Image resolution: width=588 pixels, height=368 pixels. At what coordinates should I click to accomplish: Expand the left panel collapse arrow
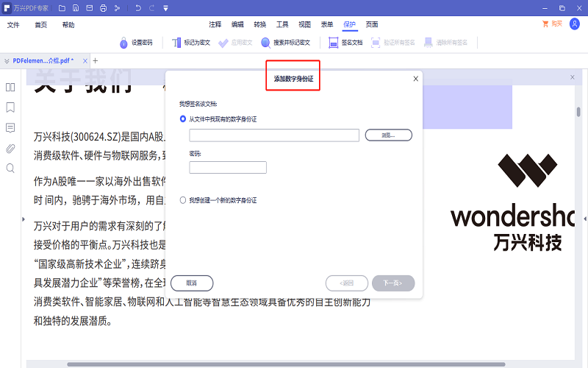coord(24,219)
